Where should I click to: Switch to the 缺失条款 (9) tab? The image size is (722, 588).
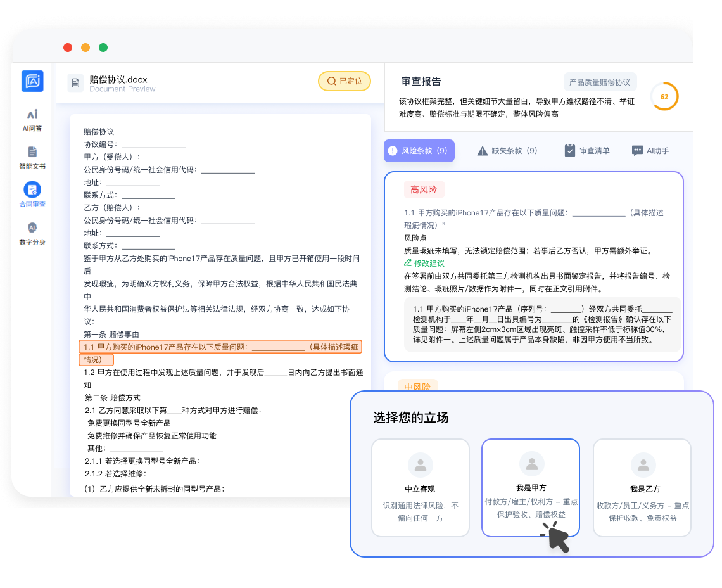507,151
